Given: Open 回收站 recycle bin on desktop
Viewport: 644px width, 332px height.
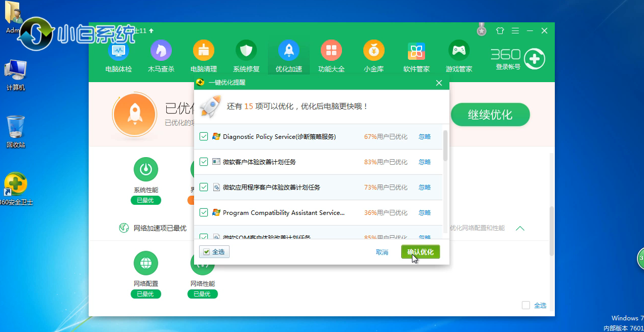Looking at the screenshot, I should click(16, 131).
